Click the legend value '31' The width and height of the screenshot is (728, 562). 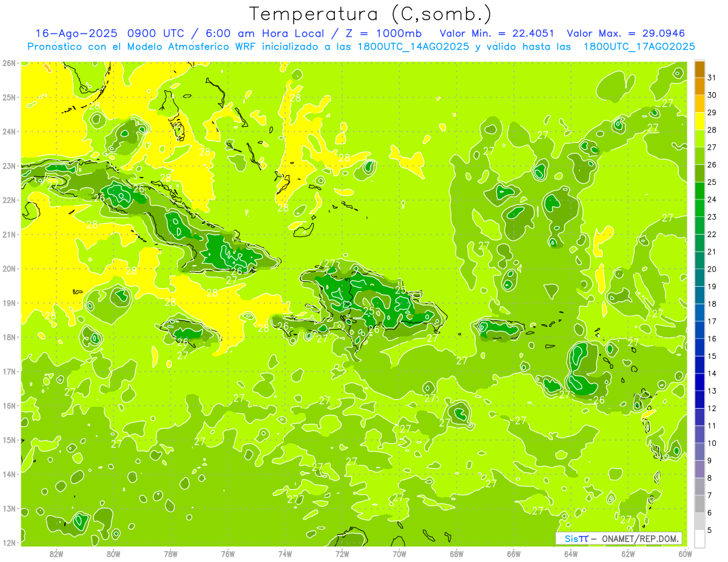712,78
